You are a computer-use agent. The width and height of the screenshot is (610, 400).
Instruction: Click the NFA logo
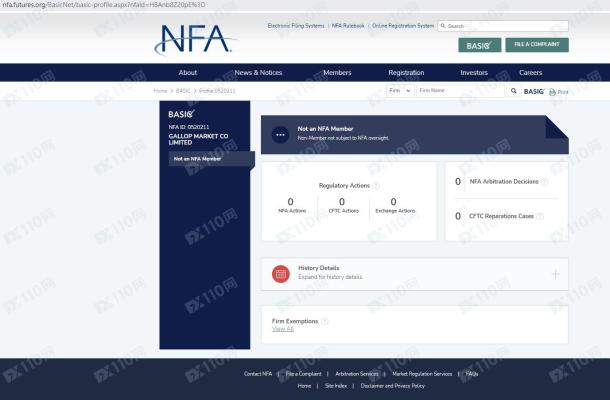click(194, 39)
